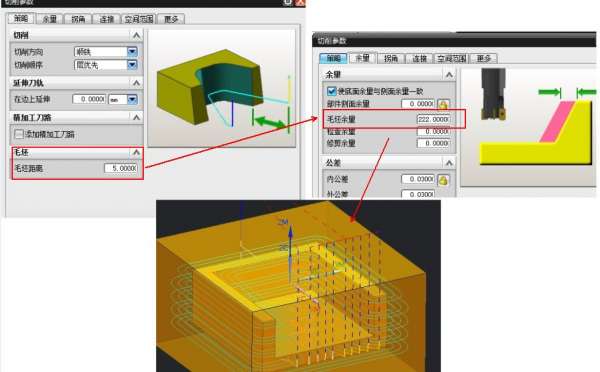This screenshot has width=600, height=372.
Task: Open the 拐角 tab in the dialog with 公差 section
Action: pyautogui.click(x=391, y=58)
